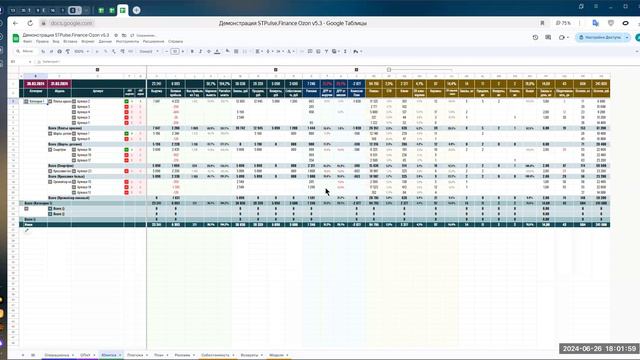Toggle the Артикул 15 checkbox

pos(74,182)
